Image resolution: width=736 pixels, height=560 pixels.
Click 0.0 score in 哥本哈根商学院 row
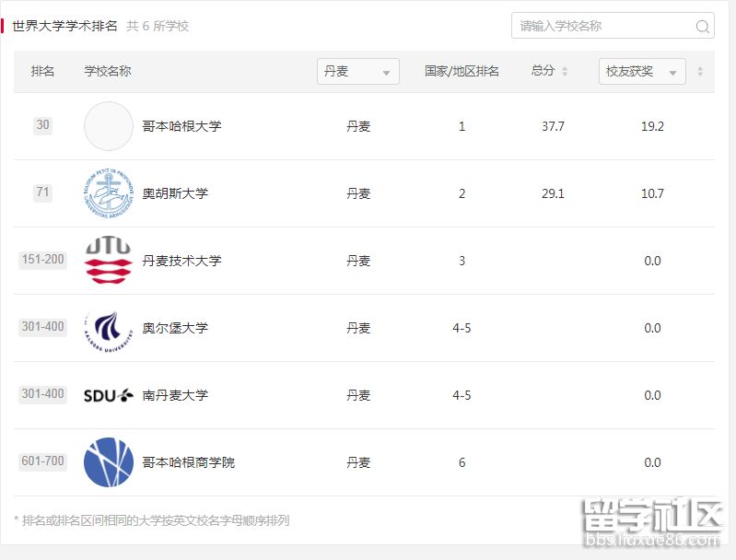click(x=652, y=462)
